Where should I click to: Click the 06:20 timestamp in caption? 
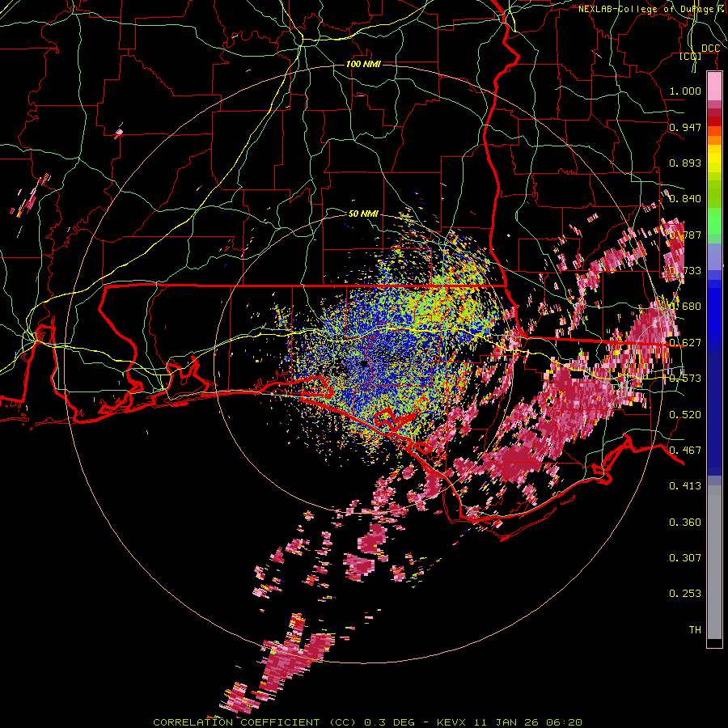[x=565, y=722]
